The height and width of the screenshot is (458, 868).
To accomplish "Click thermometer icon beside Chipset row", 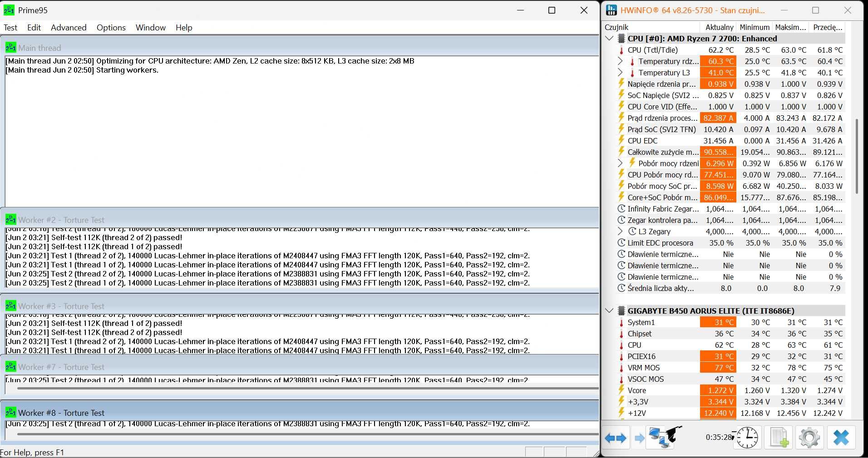I will (x=621, y=334).
